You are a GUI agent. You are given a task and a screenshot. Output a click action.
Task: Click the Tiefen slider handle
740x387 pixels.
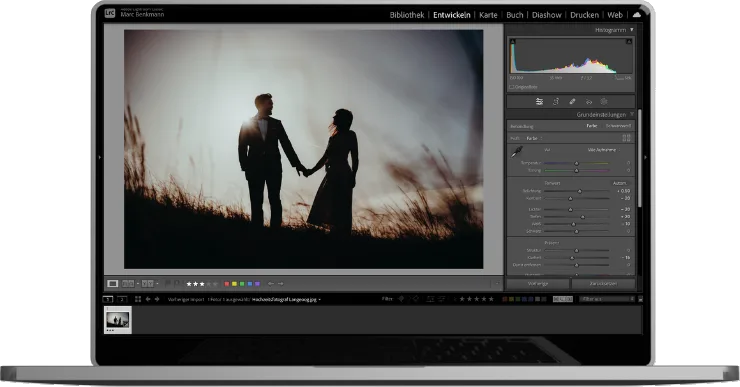pyautogui.click(x=582, y=217)
